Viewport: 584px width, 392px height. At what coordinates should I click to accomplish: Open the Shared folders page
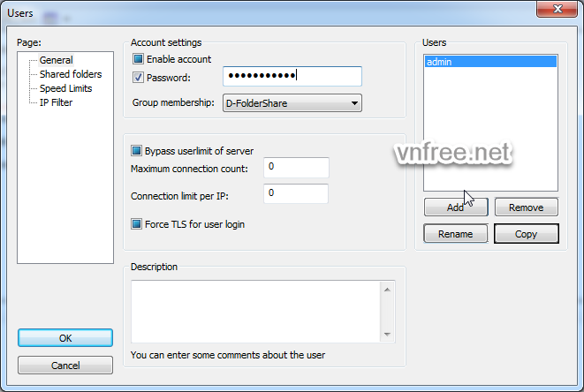[x=70, y=74]
